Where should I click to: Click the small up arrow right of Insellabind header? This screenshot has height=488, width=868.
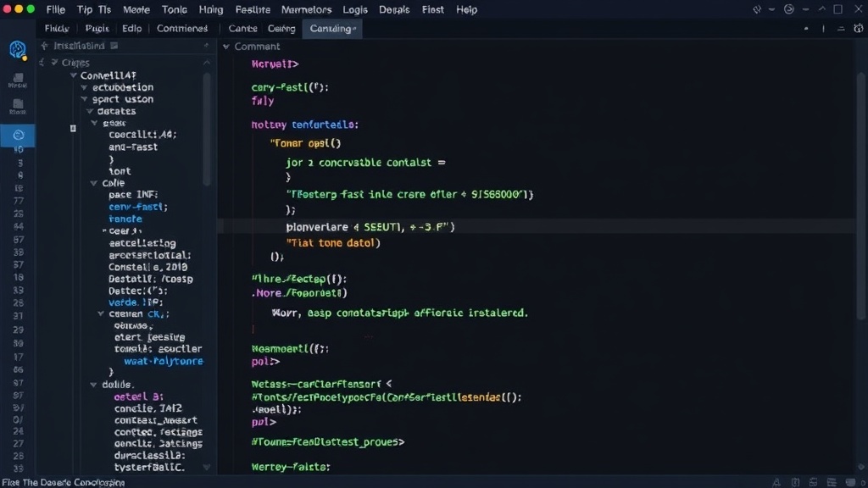coord(206,46)
